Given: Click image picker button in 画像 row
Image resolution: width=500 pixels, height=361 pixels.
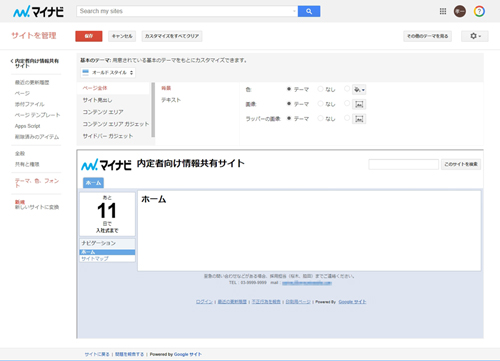Looking at the screenshot, I should pyautogui.click(x=359, y=104).
